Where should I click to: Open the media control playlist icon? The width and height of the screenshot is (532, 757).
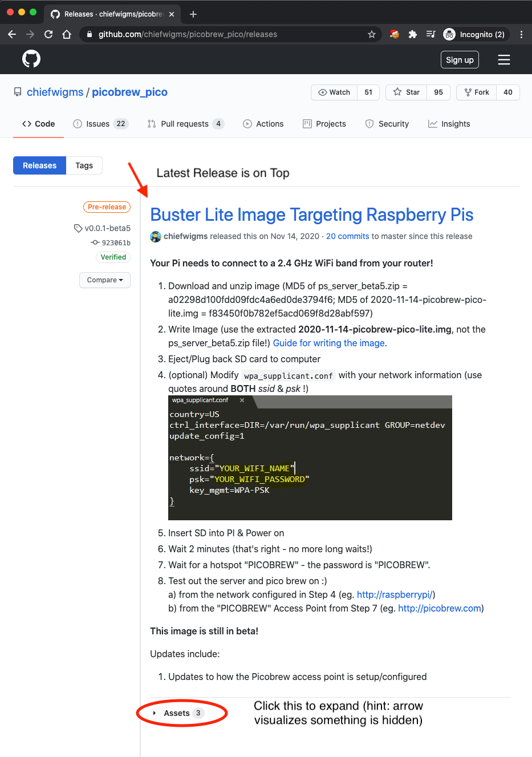click(431, 34)
